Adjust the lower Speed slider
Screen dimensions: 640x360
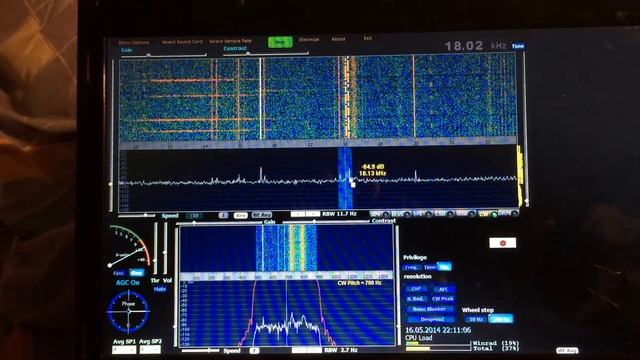click(201, 350)
